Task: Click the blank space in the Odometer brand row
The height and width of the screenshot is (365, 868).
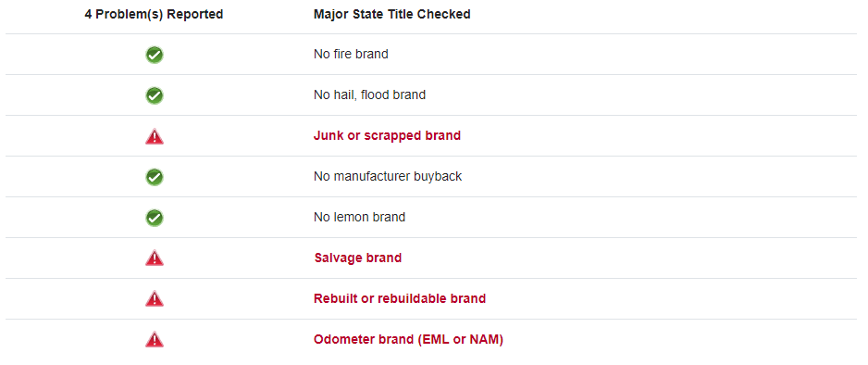Action: click(x=680, y=339)
